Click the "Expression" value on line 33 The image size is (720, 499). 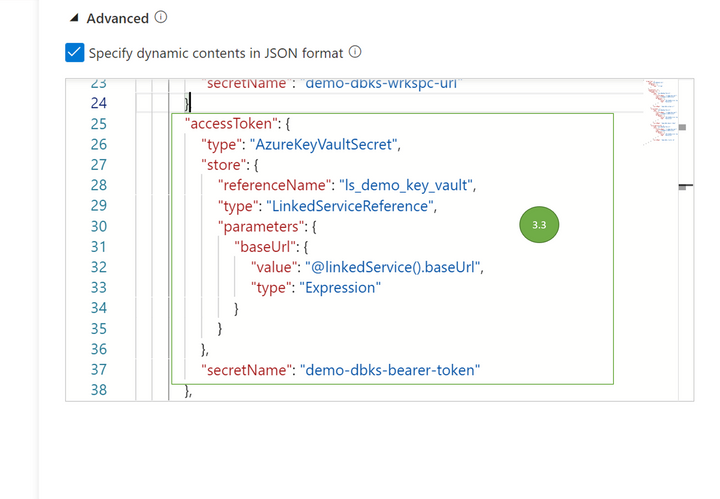(340, 287)
